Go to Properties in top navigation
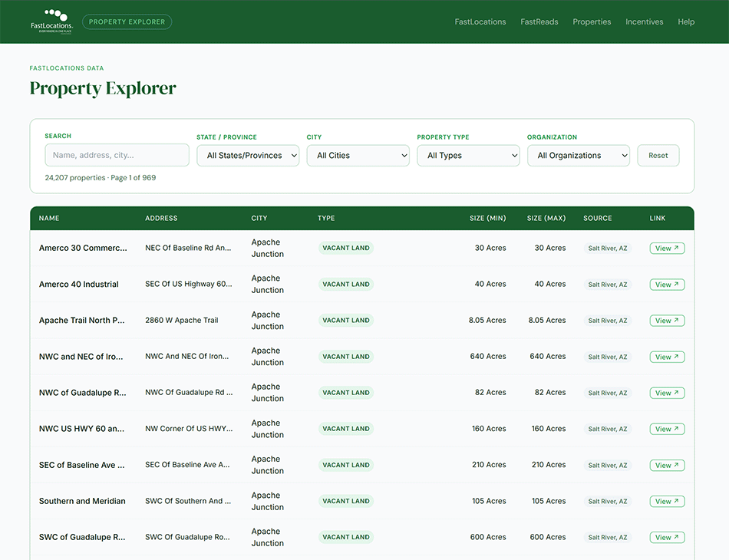This screenshot has width=729, height=560. (x=592, y=21)
